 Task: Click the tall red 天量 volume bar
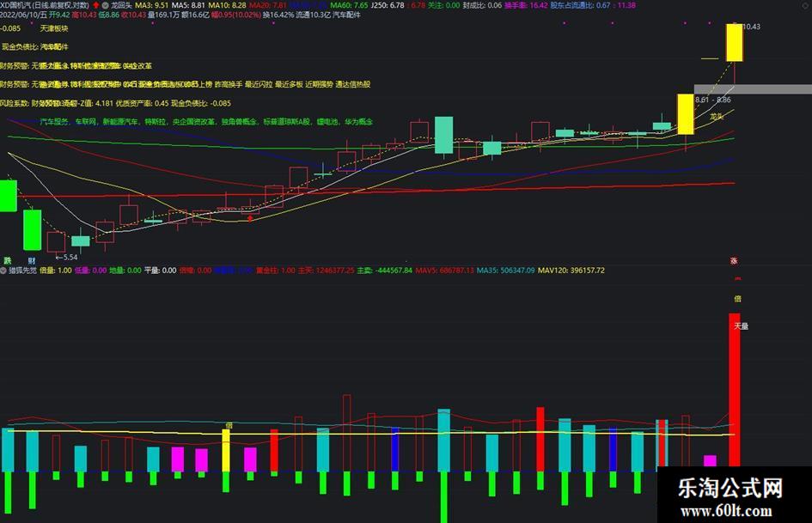click(x=735, y=389)
